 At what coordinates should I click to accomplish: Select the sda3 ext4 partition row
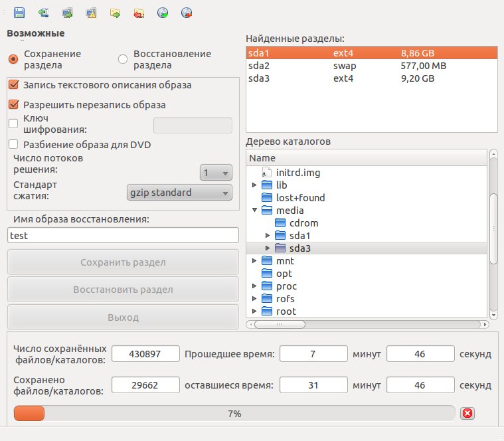[372, 78]
